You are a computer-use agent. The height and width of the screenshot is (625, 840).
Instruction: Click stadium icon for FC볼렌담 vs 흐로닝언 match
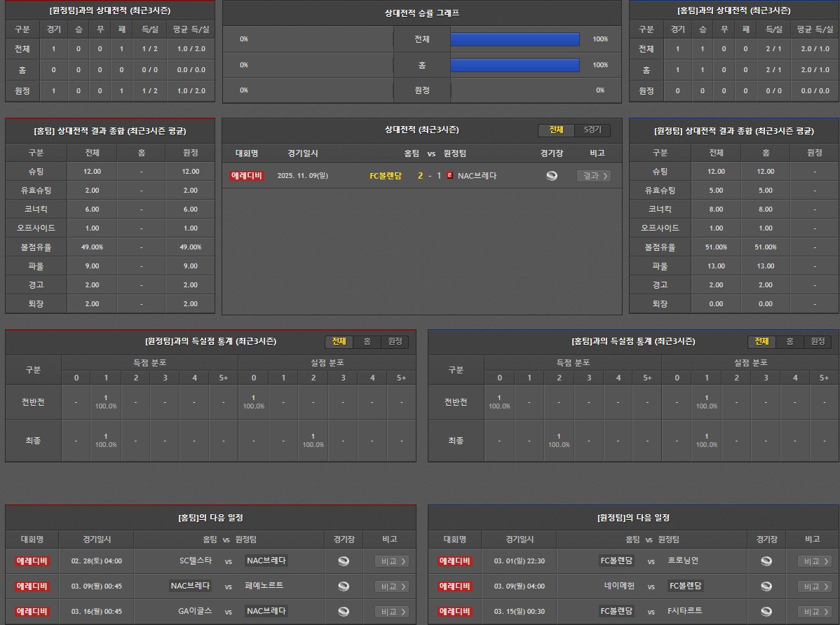point(766,561)
